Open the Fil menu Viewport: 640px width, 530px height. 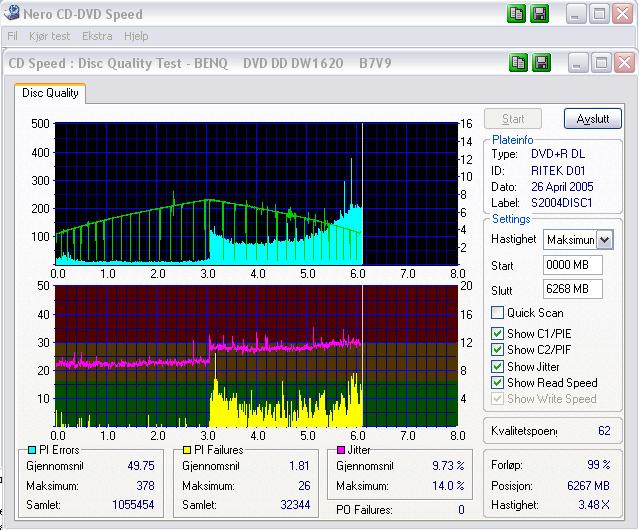(x=12, y=36)
